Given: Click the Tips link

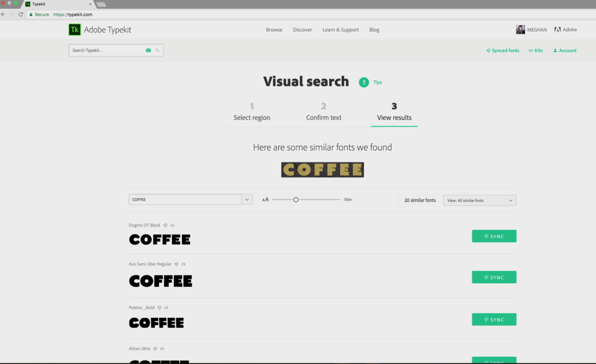Looking at the screenshot, I should click(x=377, y=82).
